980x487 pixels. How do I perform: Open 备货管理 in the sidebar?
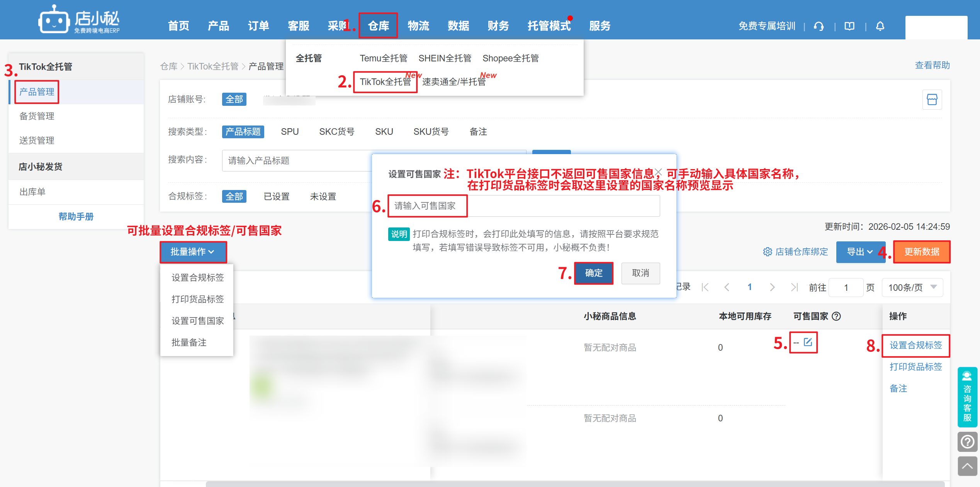(x=37, y=116)
